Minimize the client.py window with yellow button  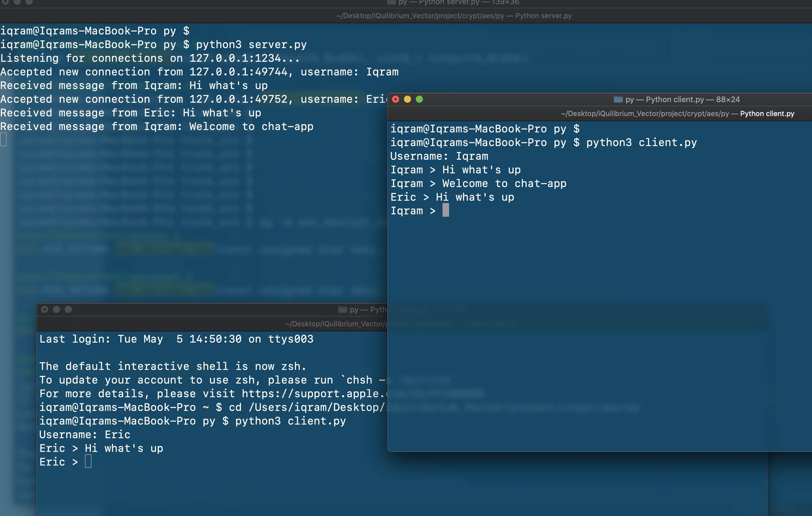[x=407, y=99]
